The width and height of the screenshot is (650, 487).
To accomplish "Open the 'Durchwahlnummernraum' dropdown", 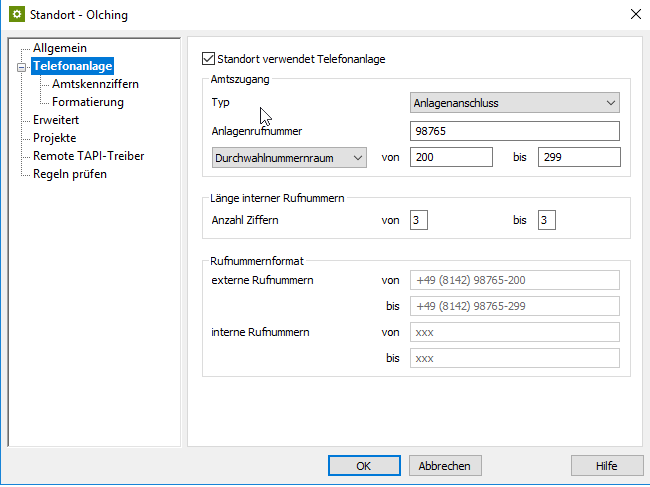I will click(290, 157).
